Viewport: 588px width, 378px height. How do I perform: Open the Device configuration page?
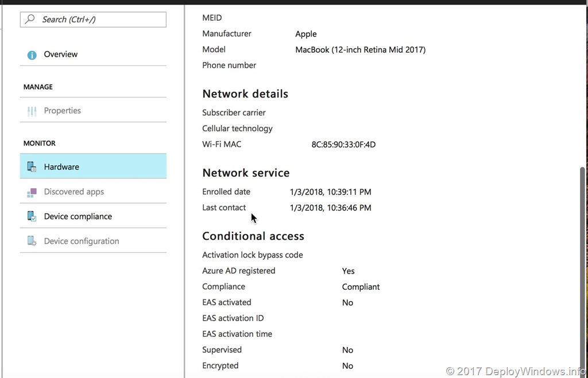[x=82, y=241]
